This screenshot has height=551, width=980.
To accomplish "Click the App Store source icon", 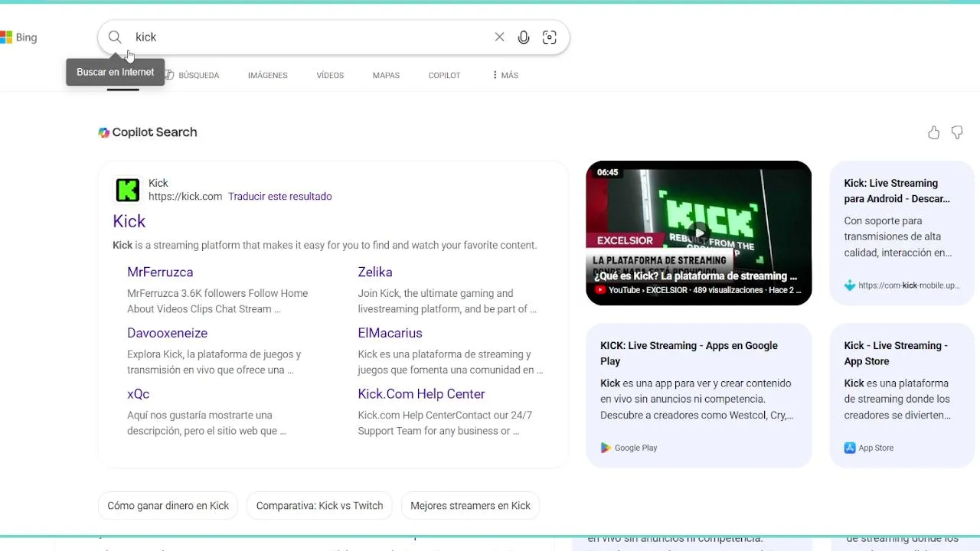I will (849, 448).
